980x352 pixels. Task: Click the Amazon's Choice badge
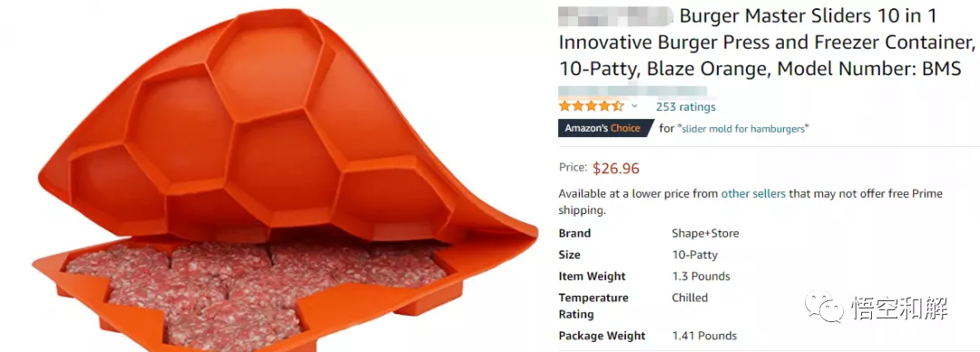coord(605,128)
